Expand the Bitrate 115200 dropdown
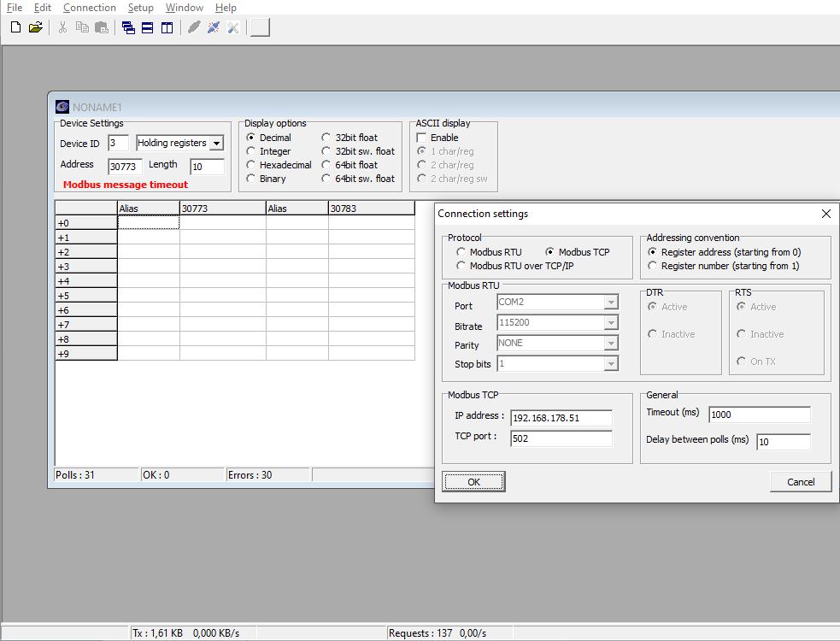The height and width of the screenshot is (641, 840). (610, 323)
